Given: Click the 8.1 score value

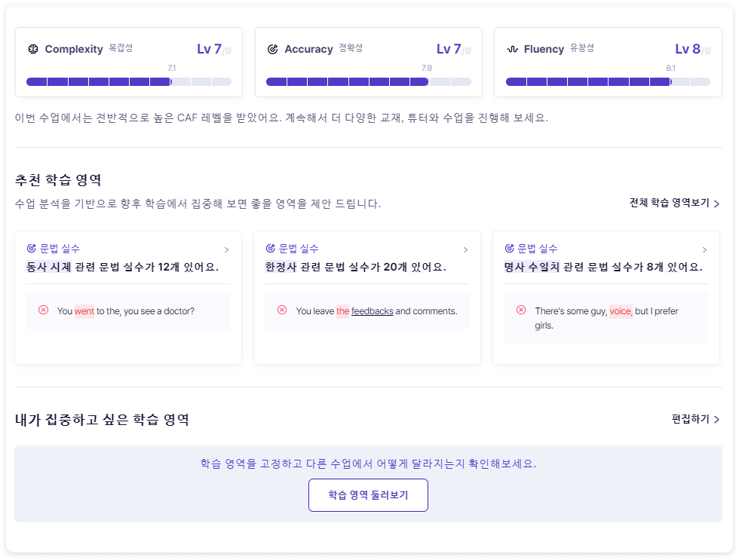Looking at the screenshot, I should pyautogui.click(x=670, y=69).
